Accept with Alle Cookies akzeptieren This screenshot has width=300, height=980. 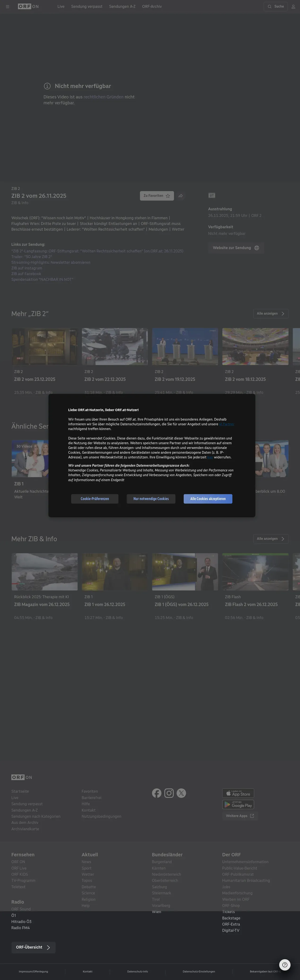[x=208, y=499]
